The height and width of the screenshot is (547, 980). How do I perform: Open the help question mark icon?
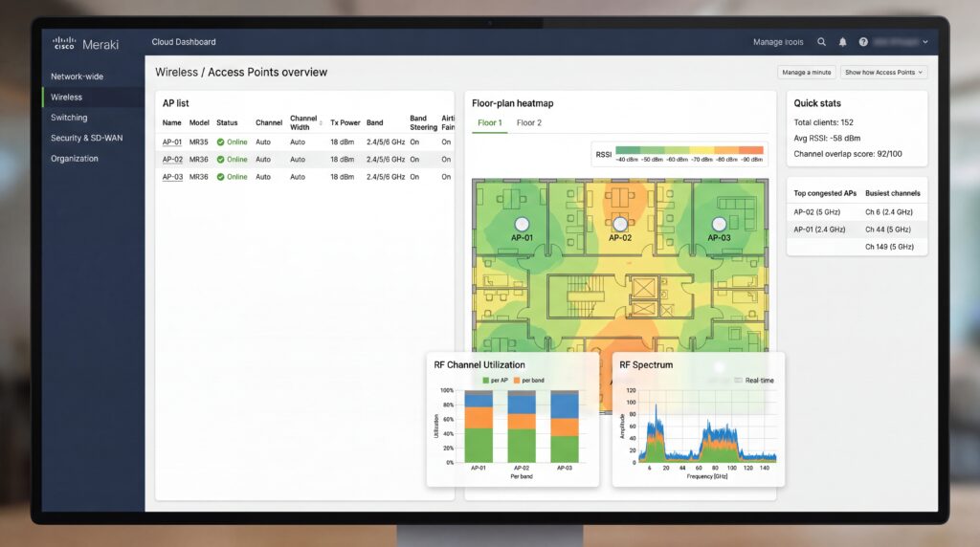863,42
